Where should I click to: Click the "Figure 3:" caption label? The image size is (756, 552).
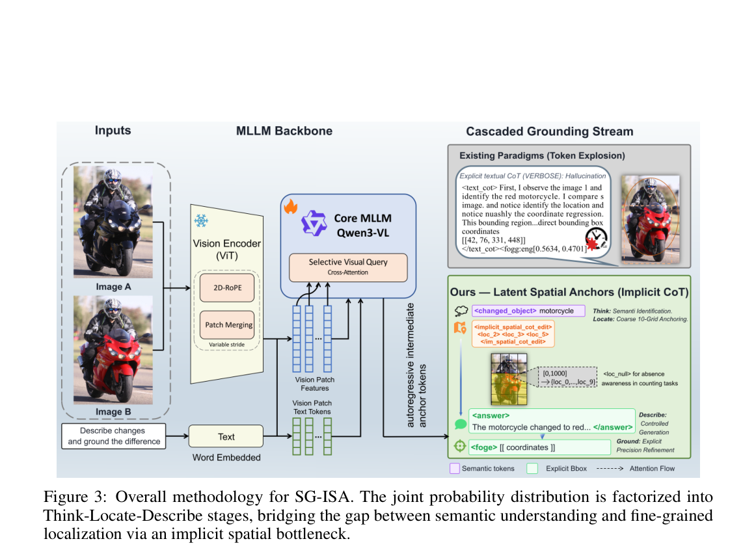75,497
